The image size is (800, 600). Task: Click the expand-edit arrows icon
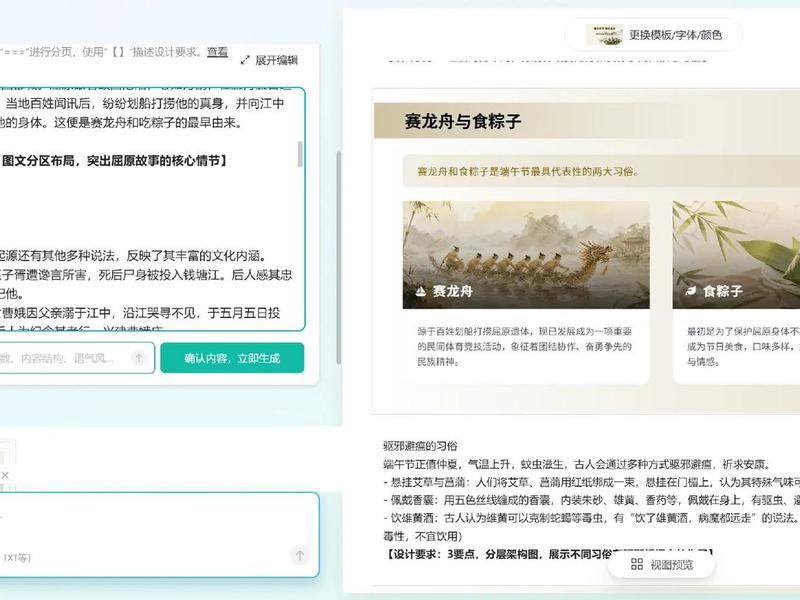(x=245, y=60)
